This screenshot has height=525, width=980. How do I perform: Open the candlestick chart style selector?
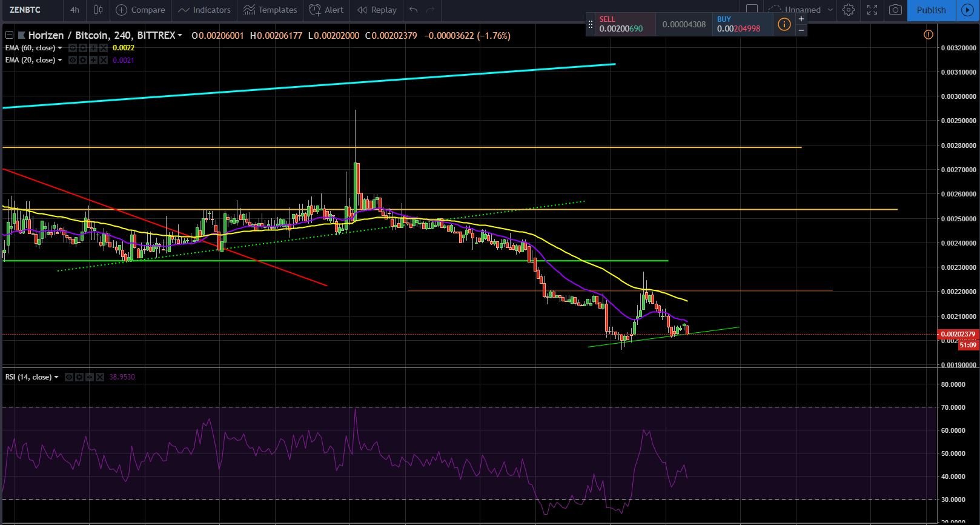98,10
